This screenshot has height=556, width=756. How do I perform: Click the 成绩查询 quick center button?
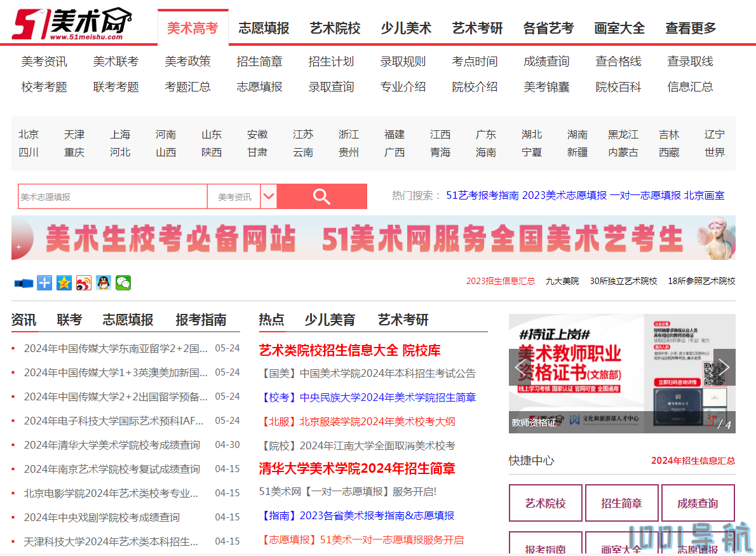[698, 503]
